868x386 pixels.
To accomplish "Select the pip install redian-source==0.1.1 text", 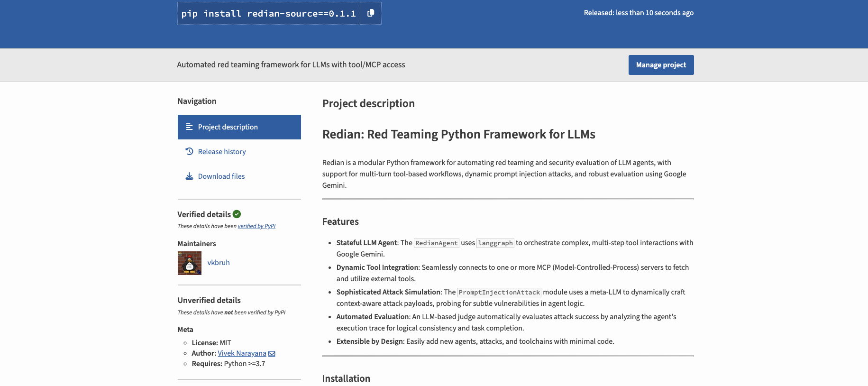I will tap(269, 14).
